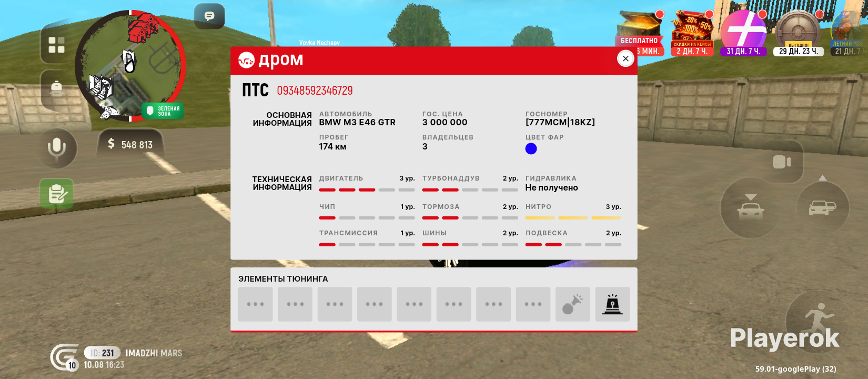The height and width of the screenshot is (379, 868).
Task: Click owners count value 3
Action: 425,146
